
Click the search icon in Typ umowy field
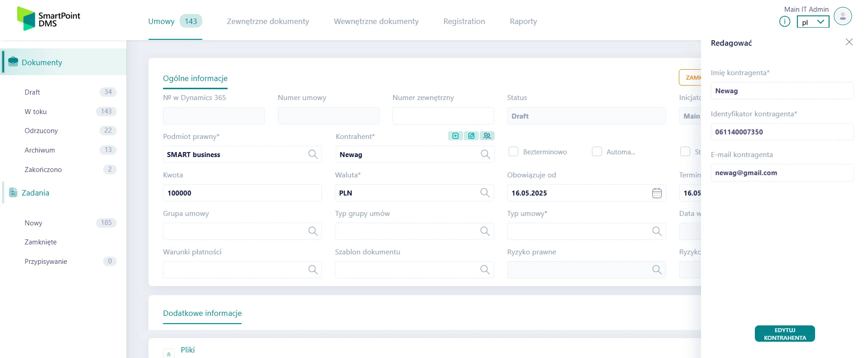pyautogui.click(x=657, y=231)
